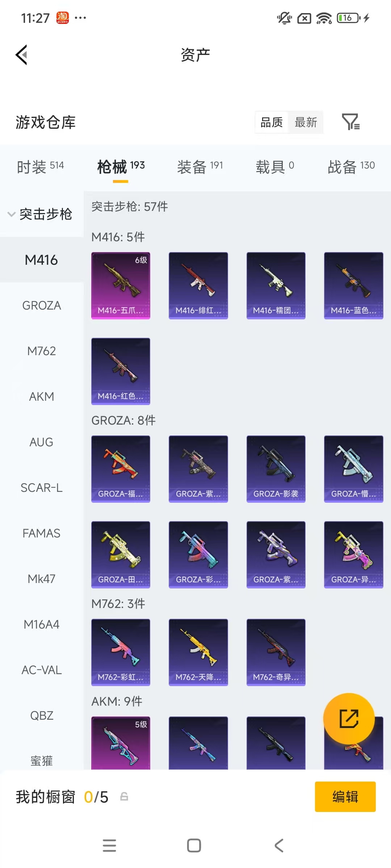Collapse the 突击步枪 category chevron
The height and width of the screenshot is (868, 391).
pyautogui.click(x=12, y=214)
